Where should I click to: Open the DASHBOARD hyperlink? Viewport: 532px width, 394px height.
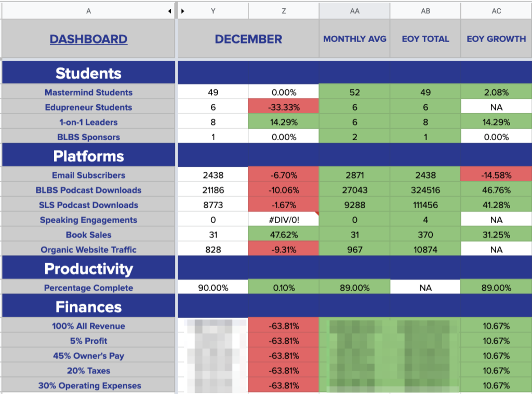coord(88,39)
